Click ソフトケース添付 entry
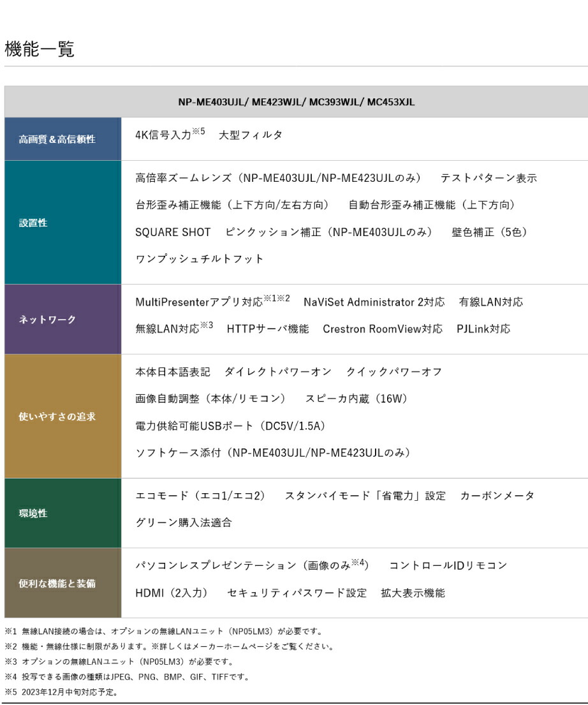This screenshot has width=588, height=705. click(x=273, y=453)
